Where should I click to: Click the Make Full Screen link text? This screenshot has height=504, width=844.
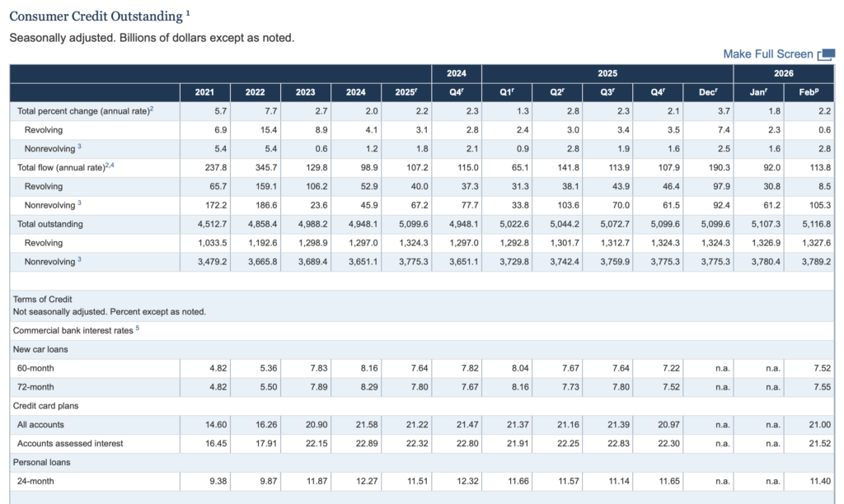(767, 54)
